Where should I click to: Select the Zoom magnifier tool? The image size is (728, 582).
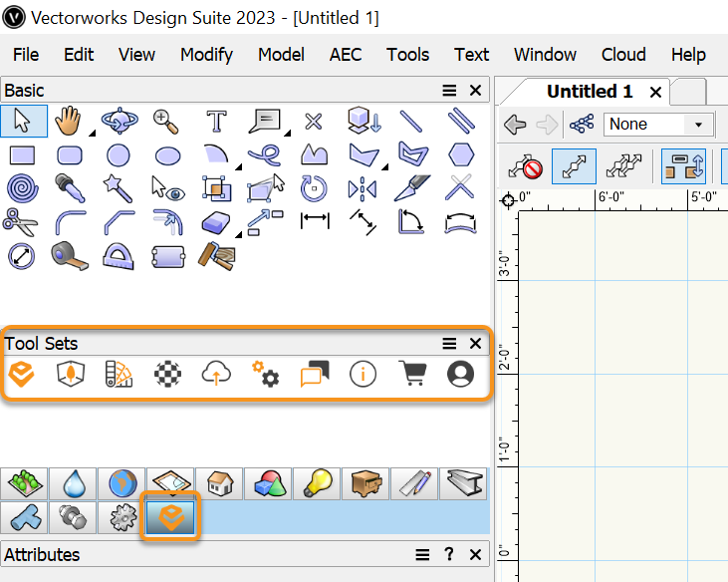166,122
